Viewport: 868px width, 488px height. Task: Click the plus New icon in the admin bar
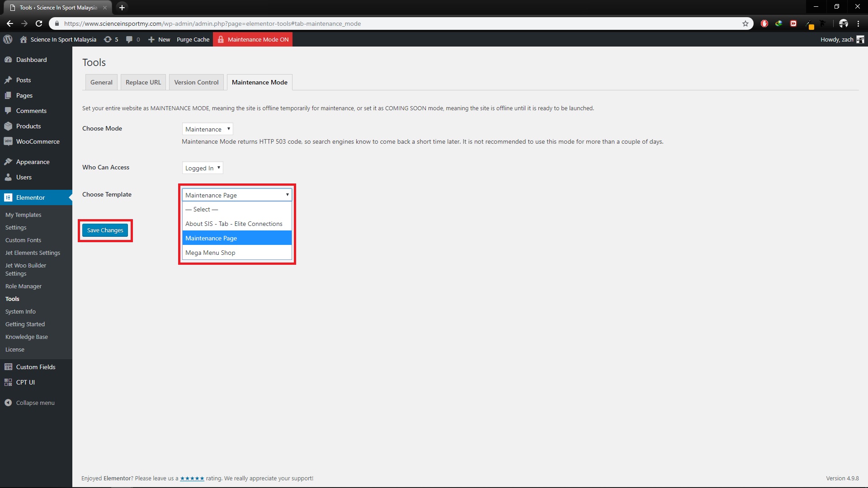[151, 39]
